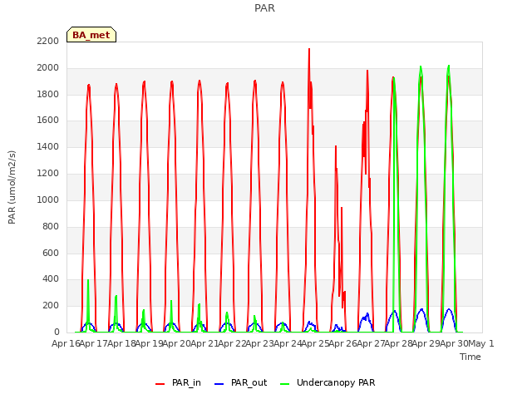Click the 600 y-axis tick label
This screenshot has width=532, height=399.
51,253
